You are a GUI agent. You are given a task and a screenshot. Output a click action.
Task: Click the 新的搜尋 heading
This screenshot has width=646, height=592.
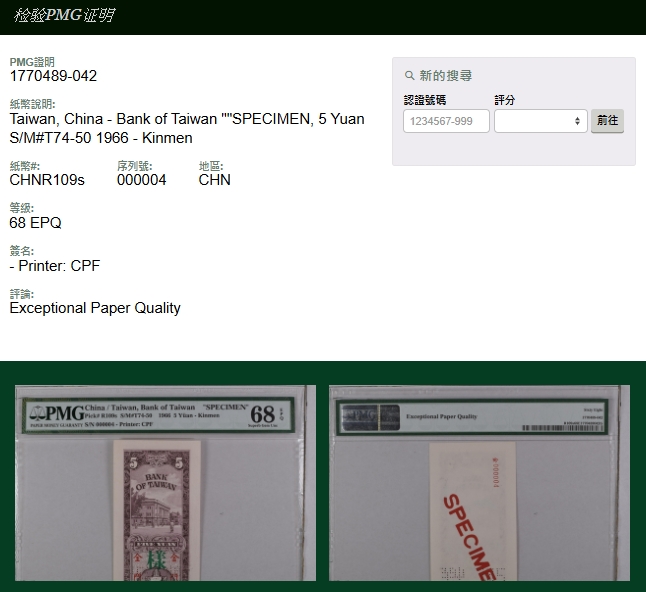[446, 76]
